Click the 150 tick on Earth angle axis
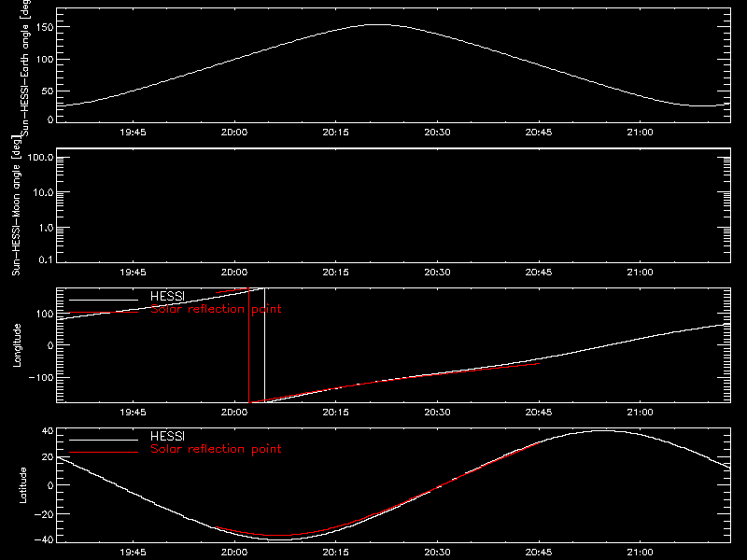Screen dimensions: 747x560 point(47,27)
